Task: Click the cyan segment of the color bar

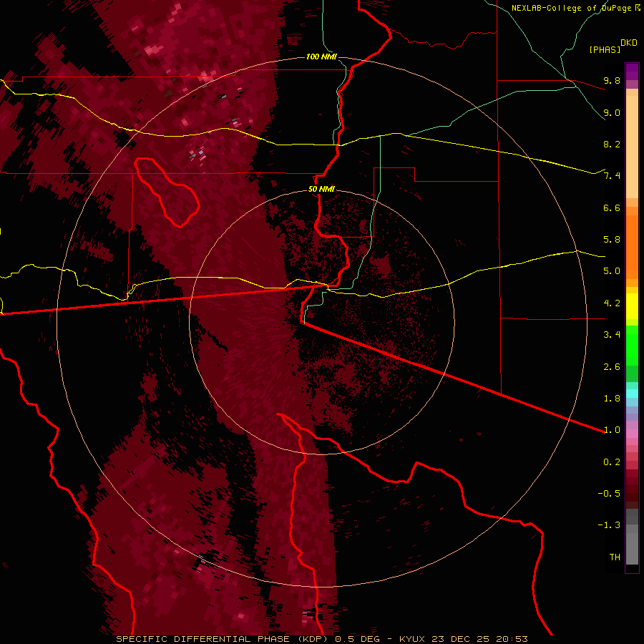Action: pos(632,394)
